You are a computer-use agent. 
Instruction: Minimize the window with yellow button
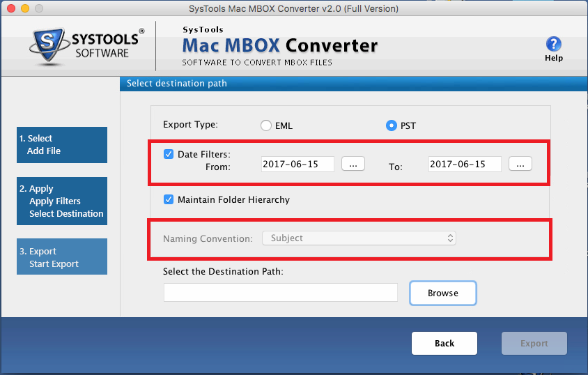pyautogui.click(x=25, y=8)
